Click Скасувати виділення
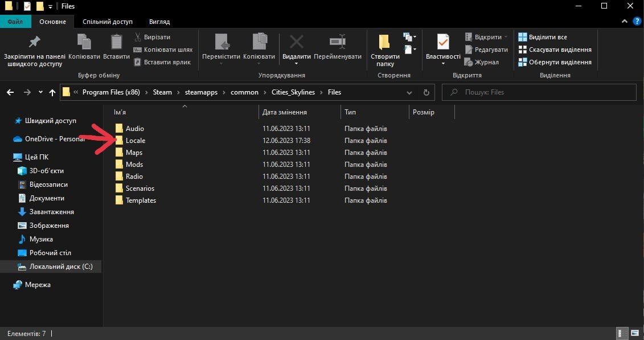644x340 pixels. (x=555, y=50)
